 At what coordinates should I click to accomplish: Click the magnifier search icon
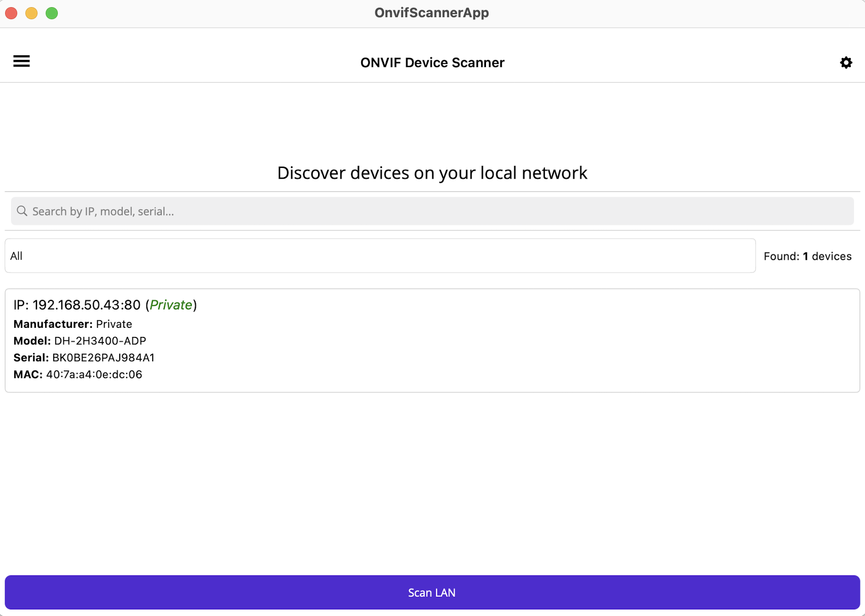click(22, 211)
